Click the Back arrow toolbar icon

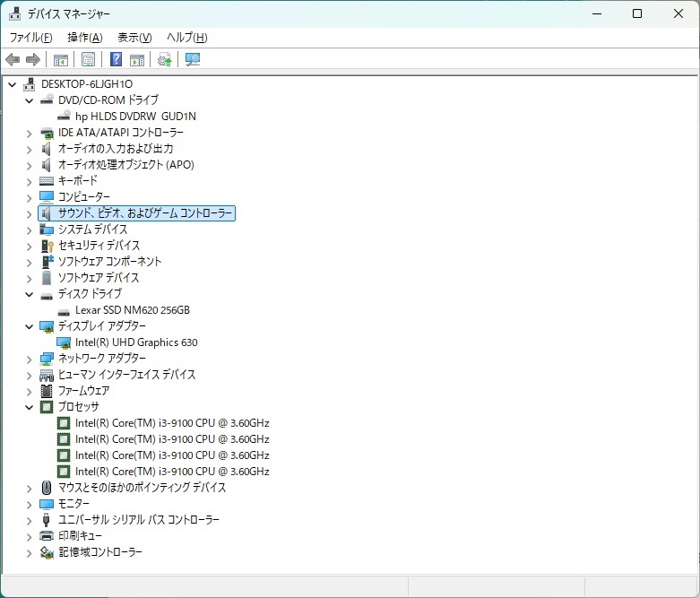[13, 59]
